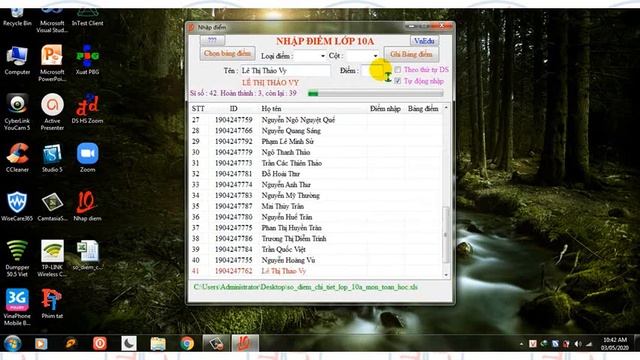Click the Tên input field
The image size is (640, 360).
[285, 71]
